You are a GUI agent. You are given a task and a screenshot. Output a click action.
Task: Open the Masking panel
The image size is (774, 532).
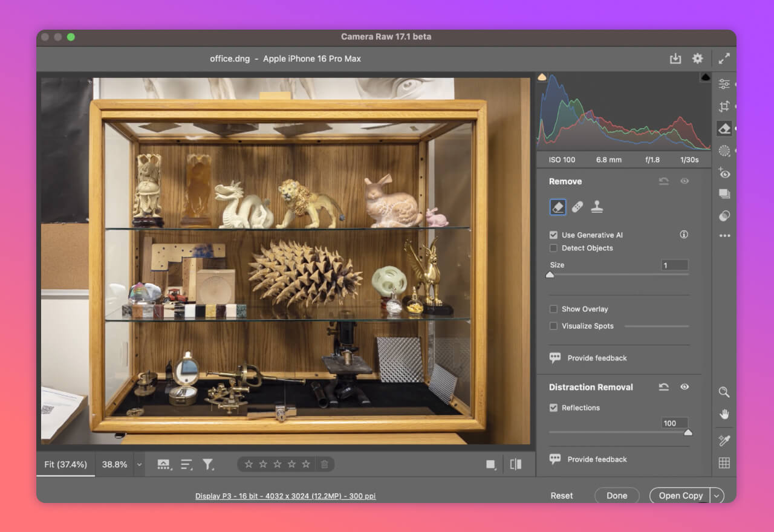click(x=724, y=151)
